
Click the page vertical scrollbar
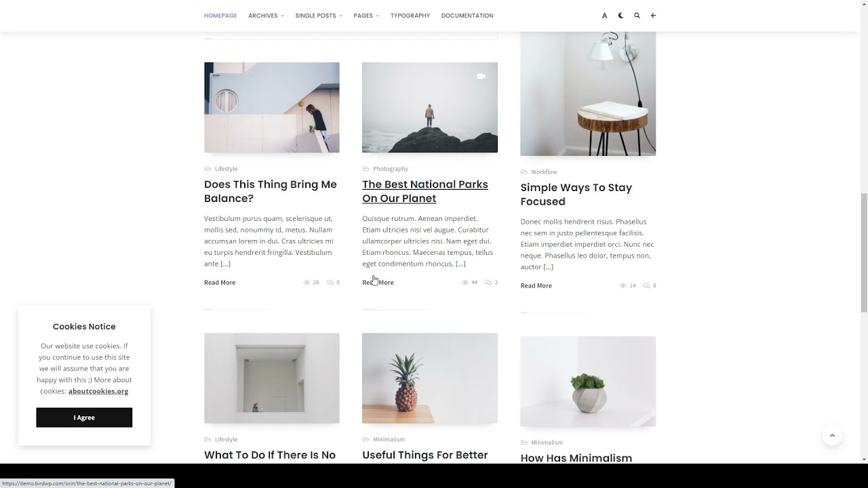[x=863, y=244]
